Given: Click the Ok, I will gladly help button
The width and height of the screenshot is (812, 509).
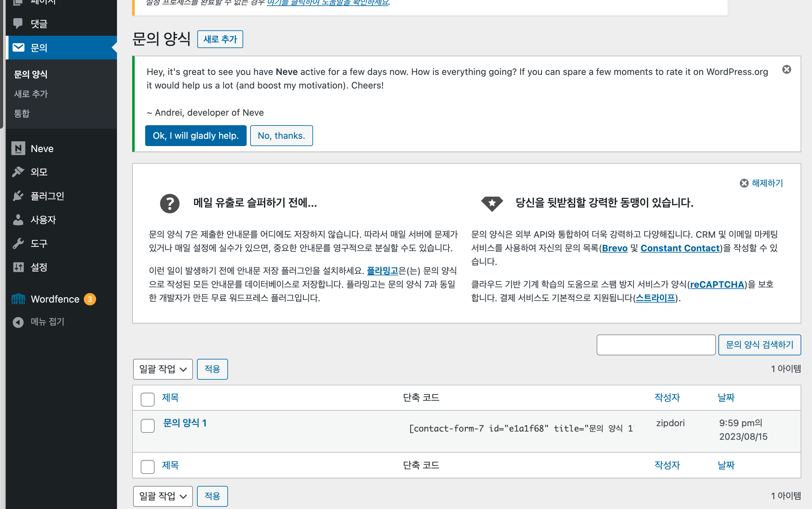Looking at the screenshot, I should click(196, 136).
